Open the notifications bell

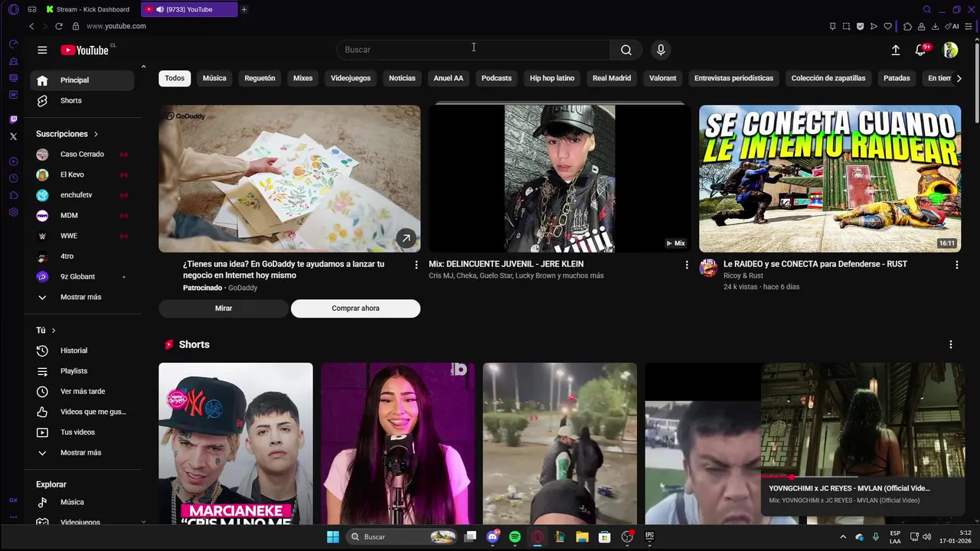[920, 50]
